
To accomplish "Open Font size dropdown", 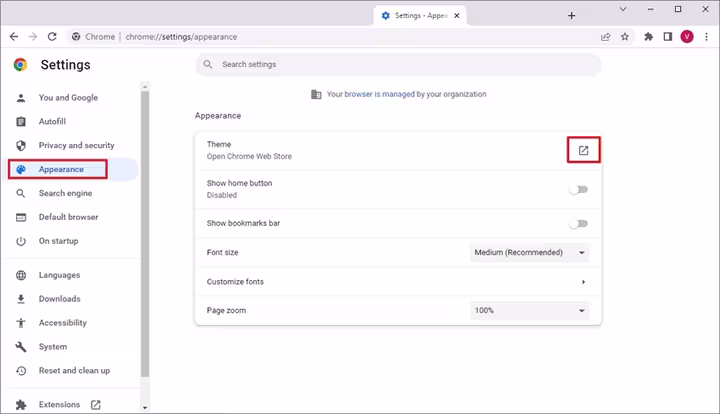I will 529,253.
